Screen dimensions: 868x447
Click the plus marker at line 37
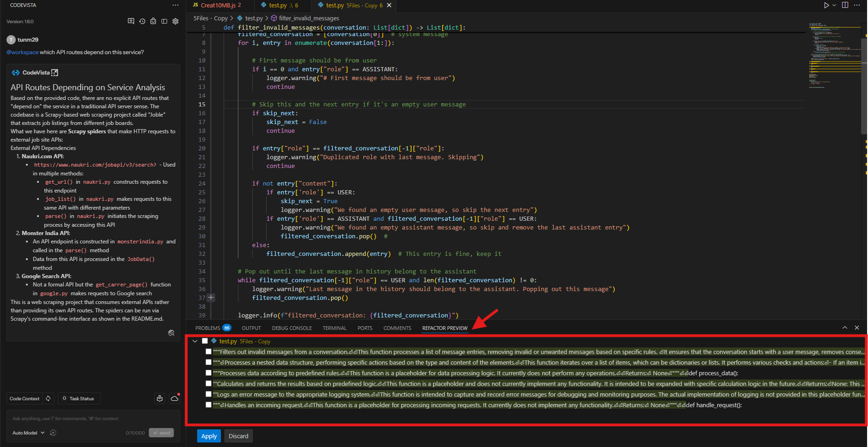(211, 298)
